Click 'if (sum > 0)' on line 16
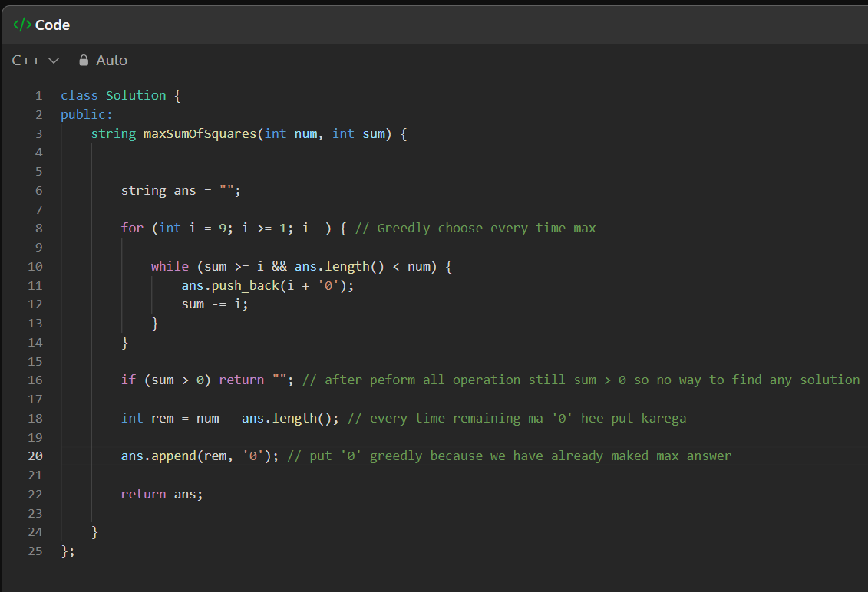Viewport: 868px width, 592px height. click(166, 380)
